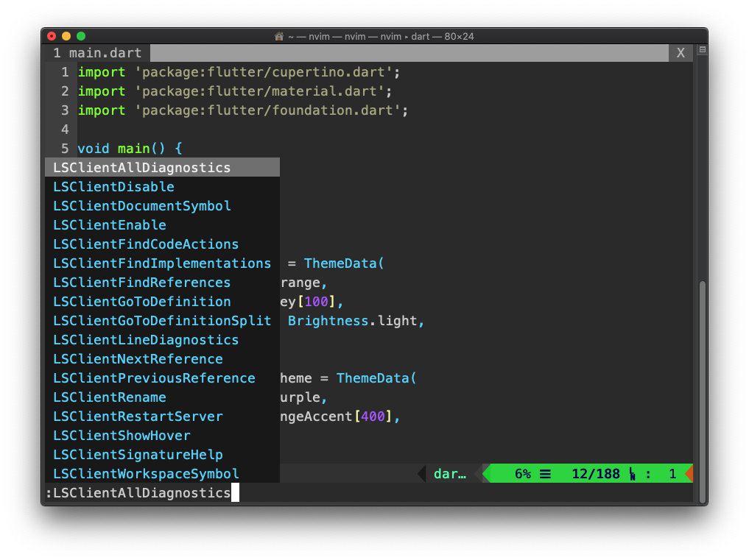Click 'ngeAccent[400],' in the code
This screenshot has width=749, height=560.
click(340, 416)
